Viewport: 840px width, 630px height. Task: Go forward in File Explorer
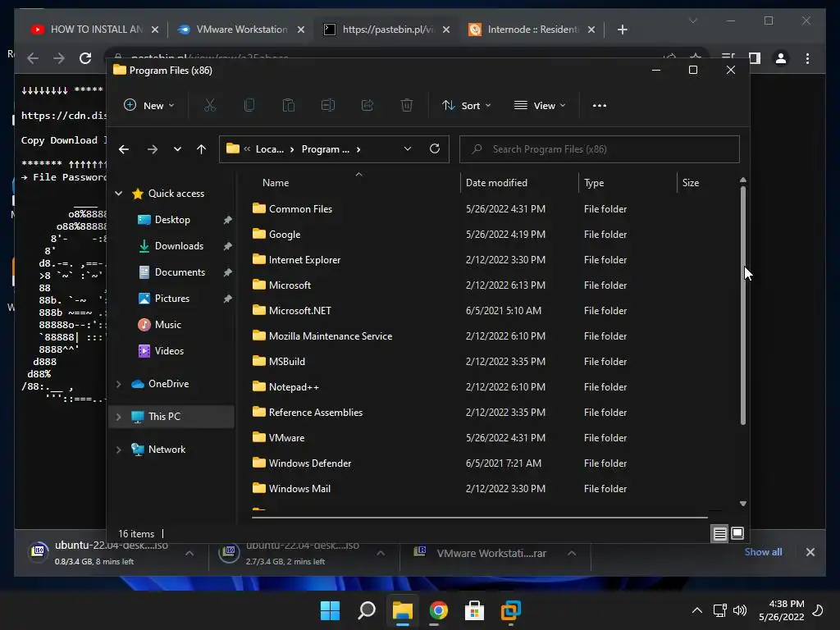click(153, 149)
